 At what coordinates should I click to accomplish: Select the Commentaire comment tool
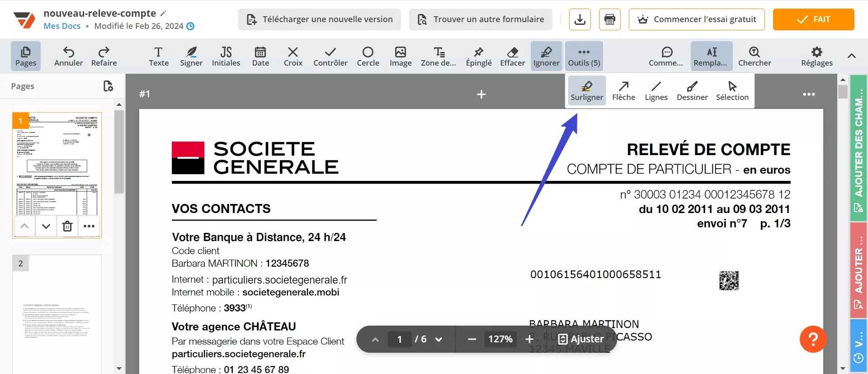click(x=666, y=56)
